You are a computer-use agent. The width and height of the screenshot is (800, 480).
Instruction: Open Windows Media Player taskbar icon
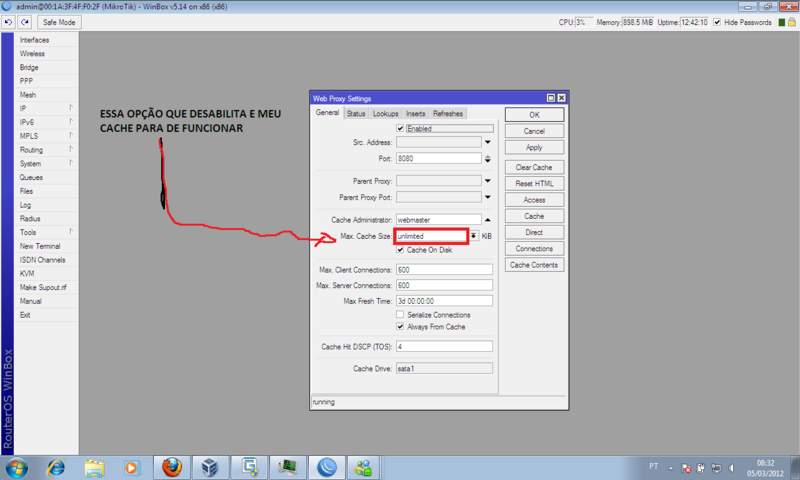131,468
